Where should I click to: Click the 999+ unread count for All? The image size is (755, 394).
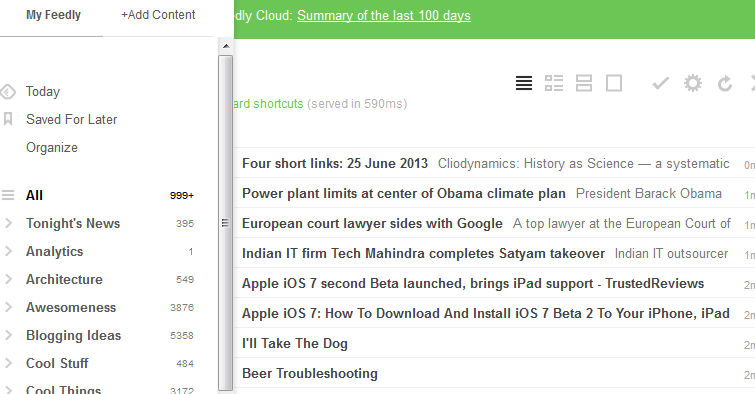[x=182, y=196]
